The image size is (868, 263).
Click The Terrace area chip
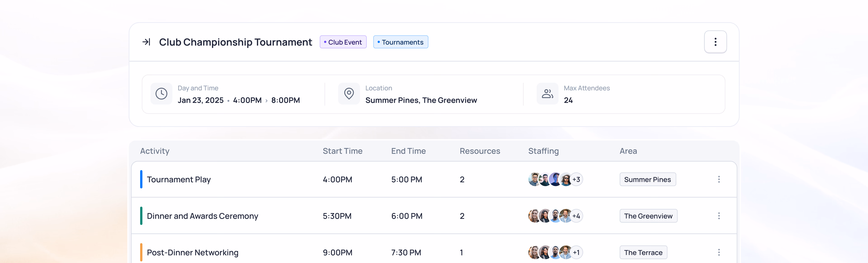coord(643,253)
